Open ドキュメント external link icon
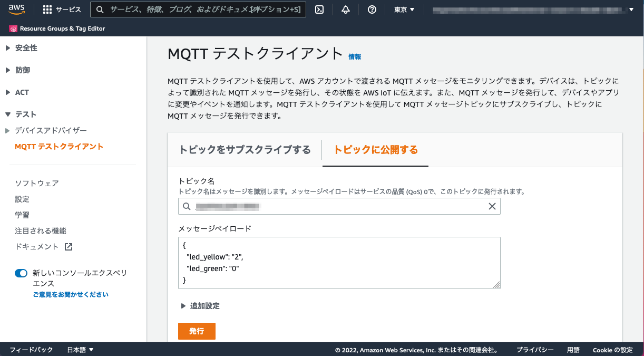The height and width of the screenshot is (356, 644). (x=68, y=247)
